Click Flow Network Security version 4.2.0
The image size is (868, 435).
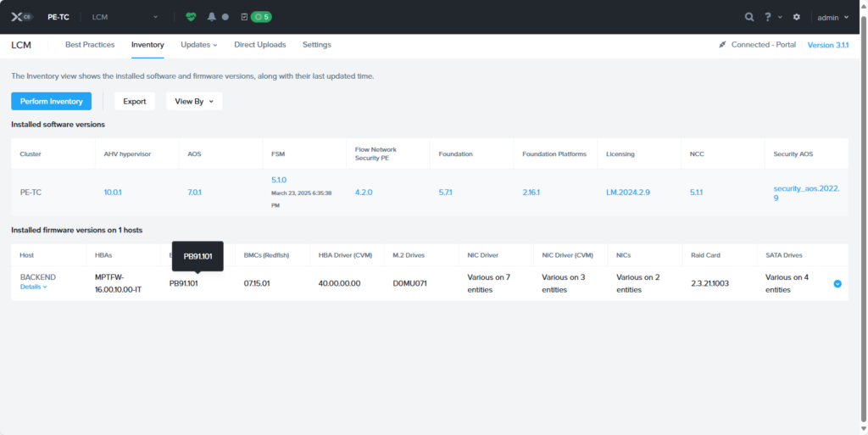tap(364, 192)
